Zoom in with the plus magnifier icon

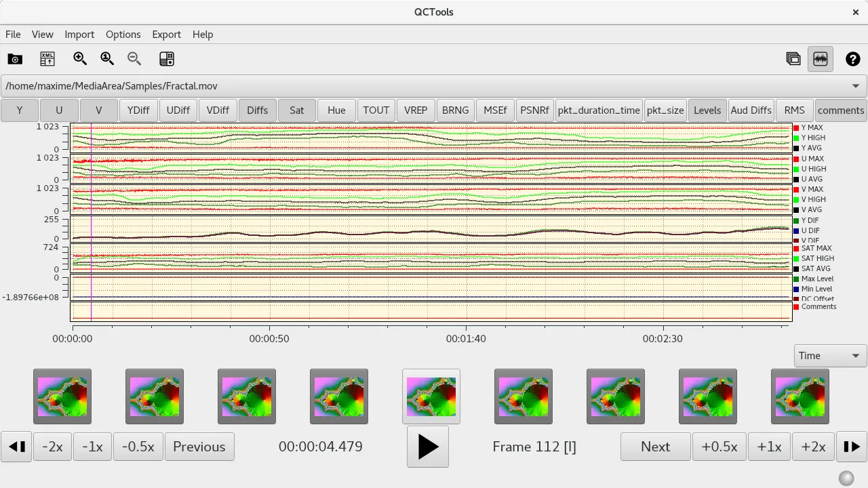coord(80,59)
